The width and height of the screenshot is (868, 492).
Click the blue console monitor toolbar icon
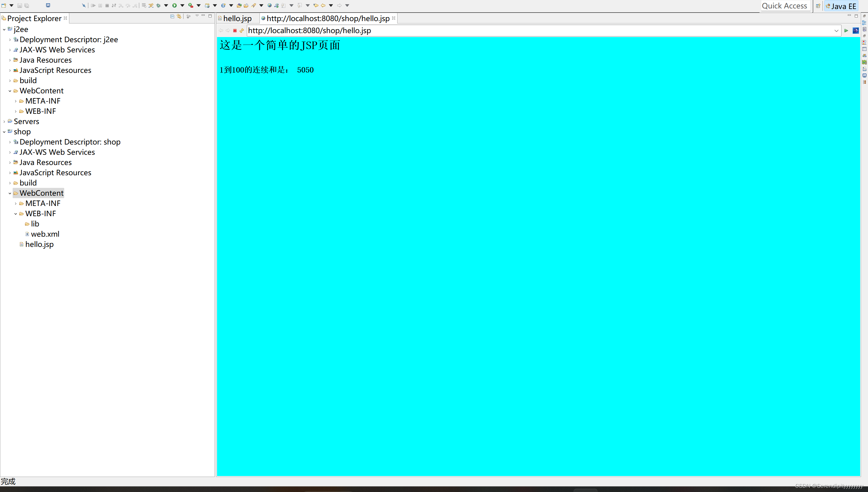(48, 5)
